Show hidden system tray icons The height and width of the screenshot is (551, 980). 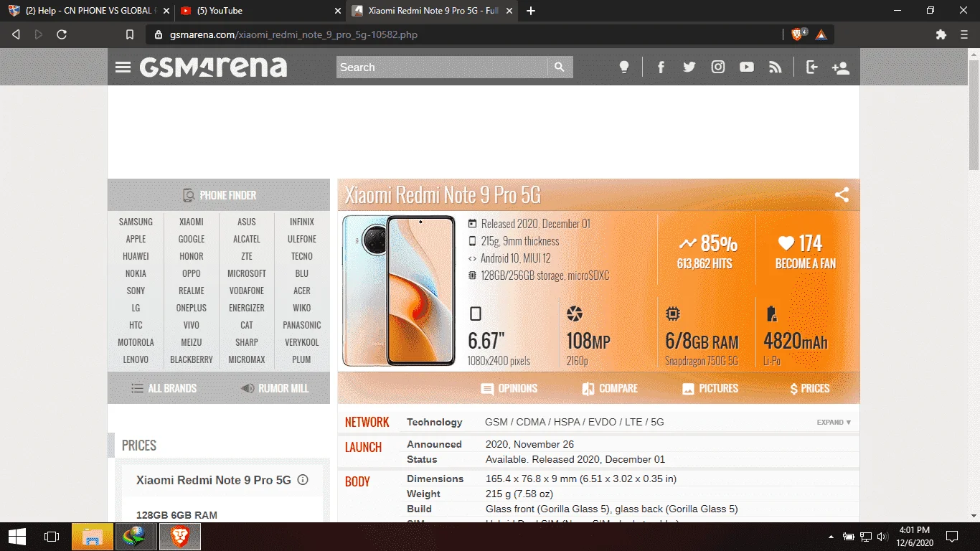click(831, 537)
